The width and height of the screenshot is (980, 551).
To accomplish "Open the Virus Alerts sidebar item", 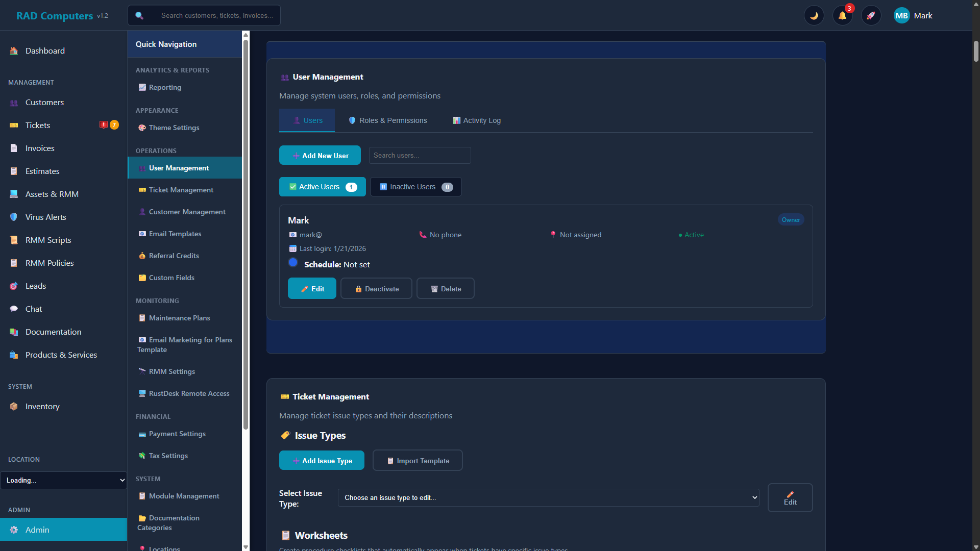I will point(45,217).
